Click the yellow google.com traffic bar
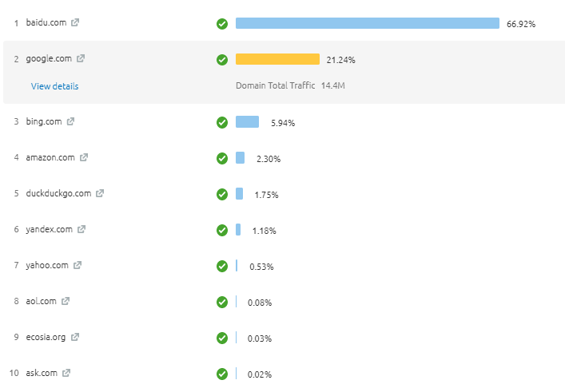 pos(277,59)
